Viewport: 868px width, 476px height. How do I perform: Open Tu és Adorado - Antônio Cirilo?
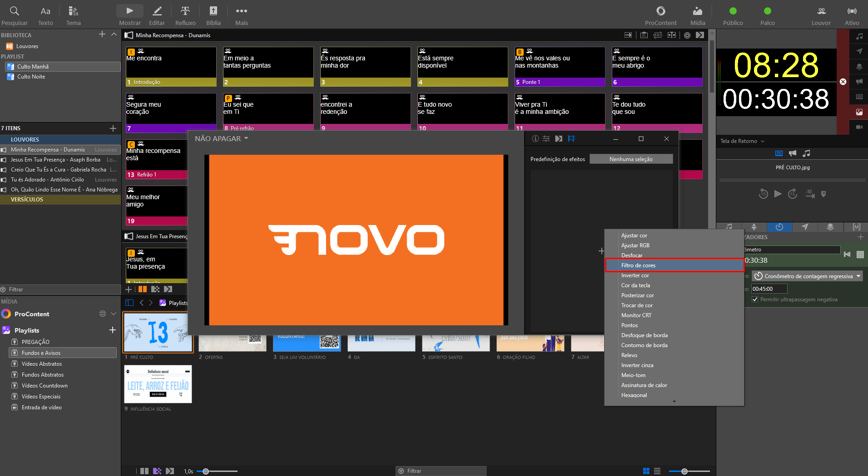click(x=60, y=180)
